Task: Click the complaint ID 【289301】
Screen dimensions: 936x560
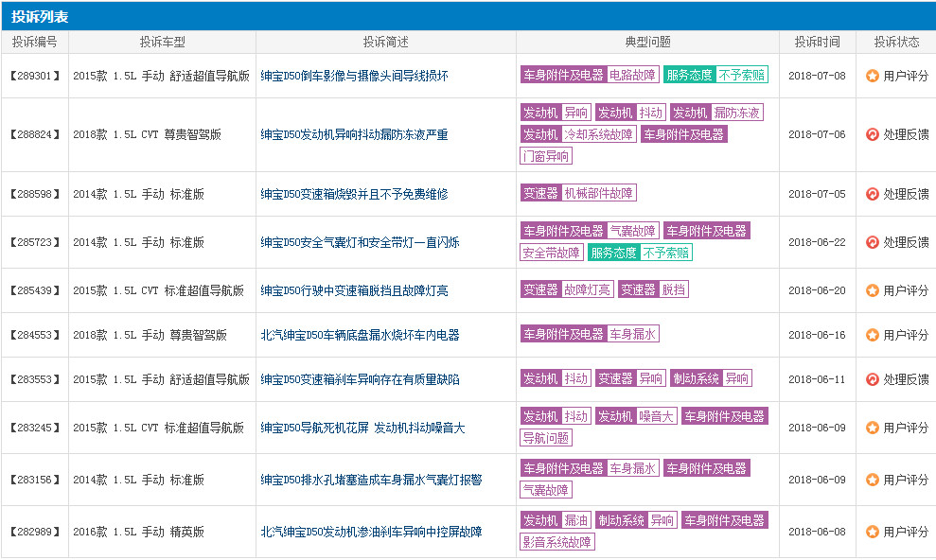Action: pyautogui.click(x=35, y=77)
